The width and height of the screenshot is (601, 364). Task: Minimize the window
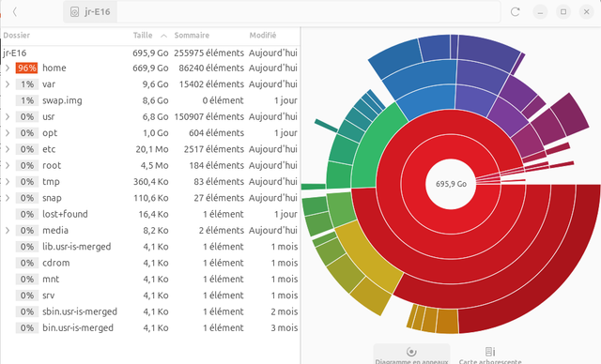point(540,12)
